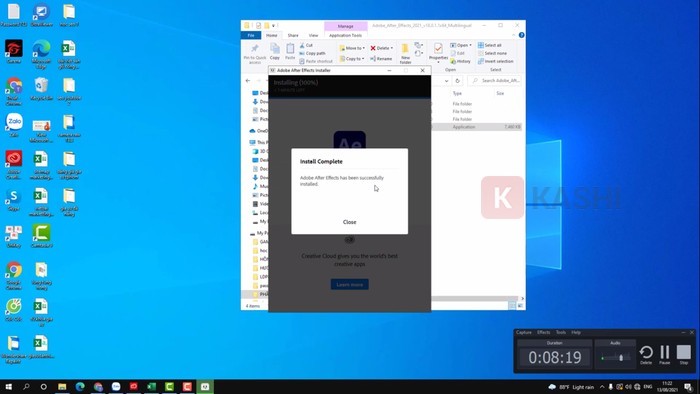Switch to the Share ribbon tab
This screenshot has width=700, height=394.
tap(293, 35)
